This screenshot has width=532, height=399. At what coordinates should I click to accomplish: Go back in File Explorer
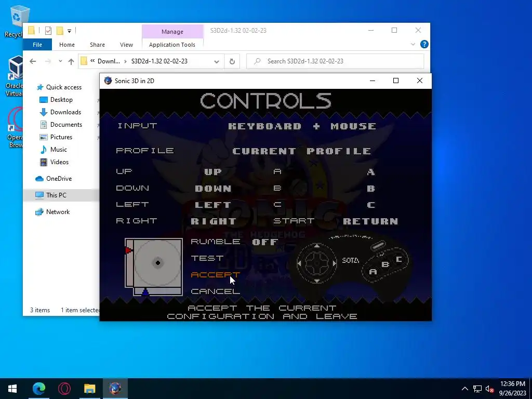coord(33,61)
